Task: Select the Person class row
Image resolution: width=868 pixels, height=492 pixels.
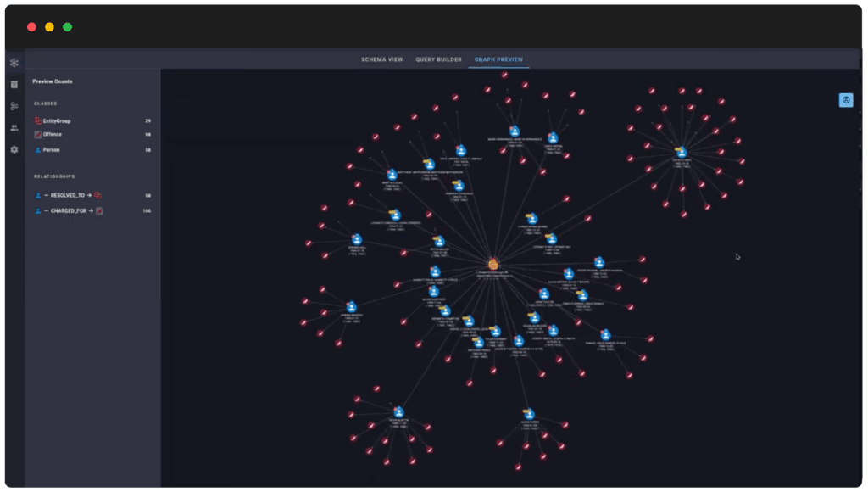Action: (x=92, y=150)
